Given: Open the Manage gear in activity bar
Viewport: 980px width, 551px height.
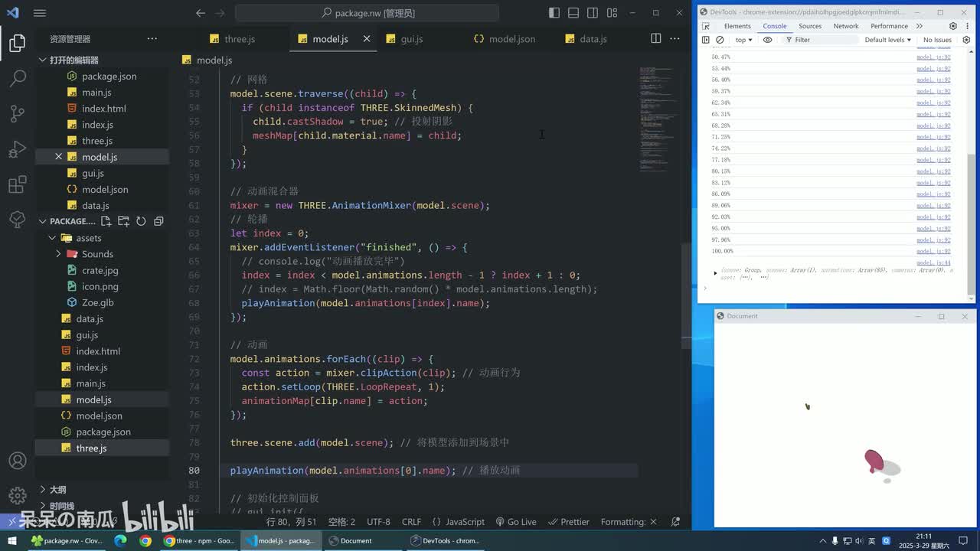Looking at the screenshot, I should [x=17, y=494].
